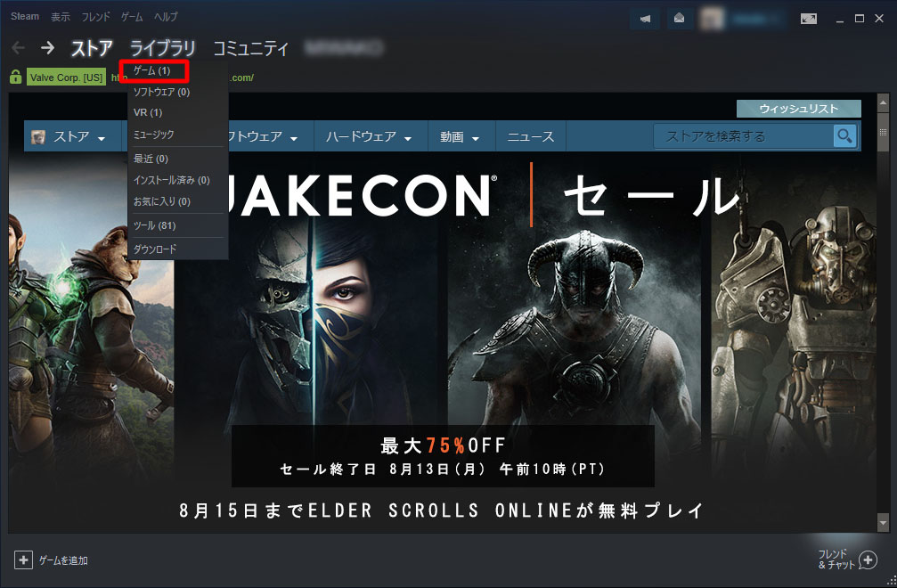Click the ストアを検索する search field

[744, 136]
